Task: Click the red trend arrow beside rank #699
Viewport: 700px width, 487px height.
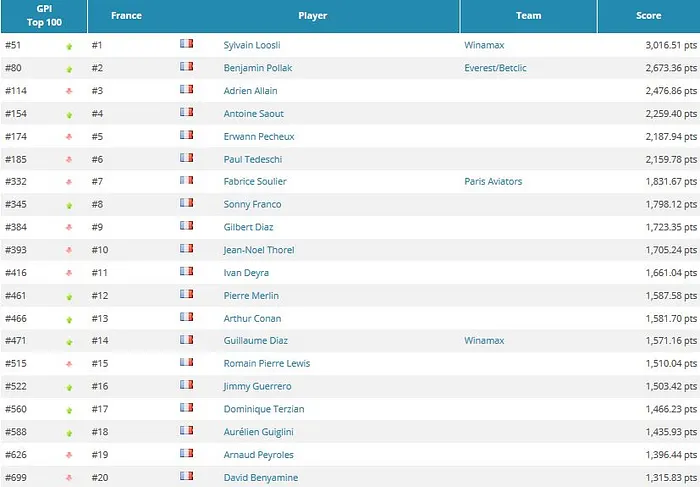Action: pos(69,478)
